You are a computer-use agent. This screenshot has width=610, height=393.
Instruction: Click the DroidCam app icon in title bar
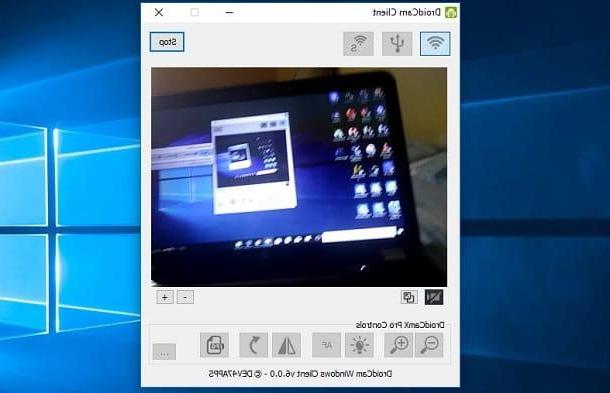pyautogui.click(x=451, y=12)
